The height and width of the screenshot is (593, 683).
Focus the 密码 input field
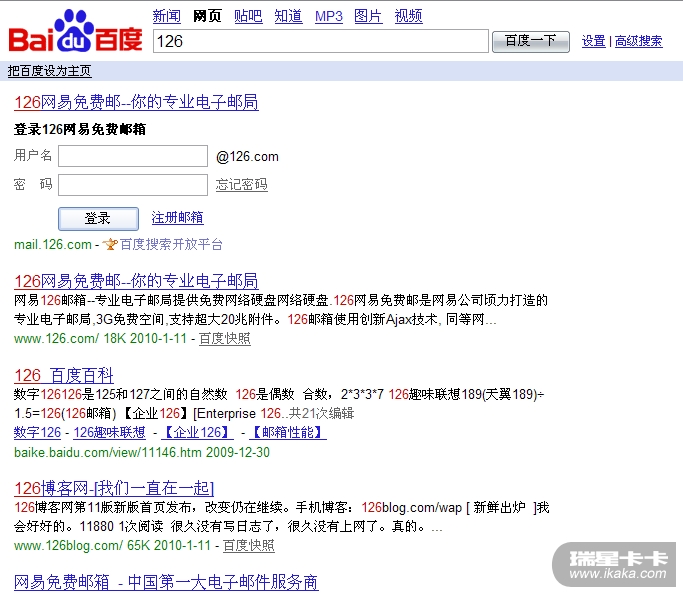tap(133, 185)
